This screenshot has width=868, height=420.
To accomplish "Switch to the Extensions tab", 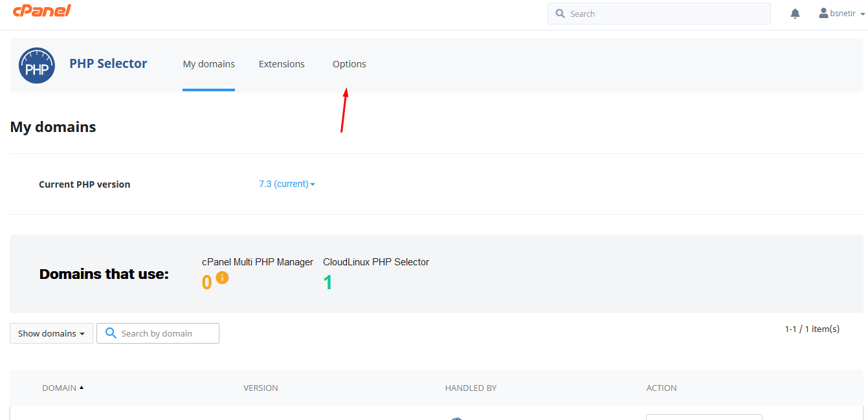I will click(282, 64).
